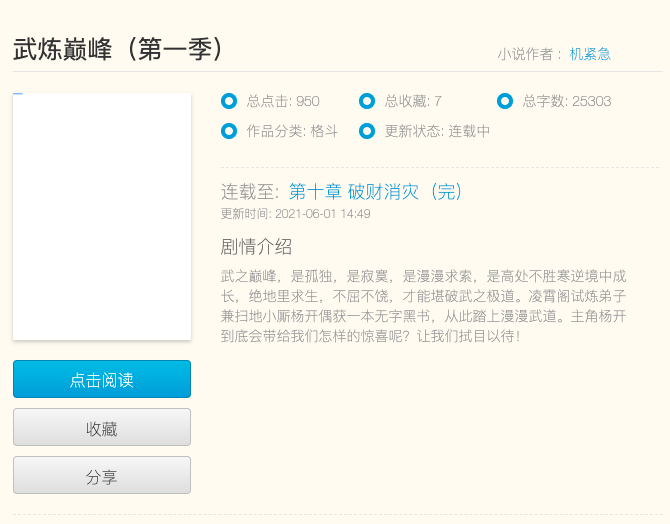Click the 小说作者 label
This screenshot has width=670, height=524.
click(529, 54)
